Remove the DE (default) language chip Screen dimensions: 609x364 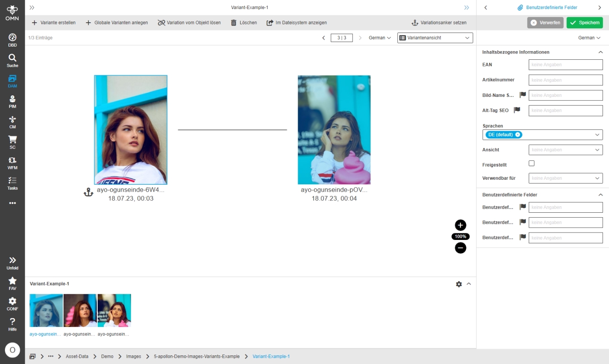click(518, 135)
